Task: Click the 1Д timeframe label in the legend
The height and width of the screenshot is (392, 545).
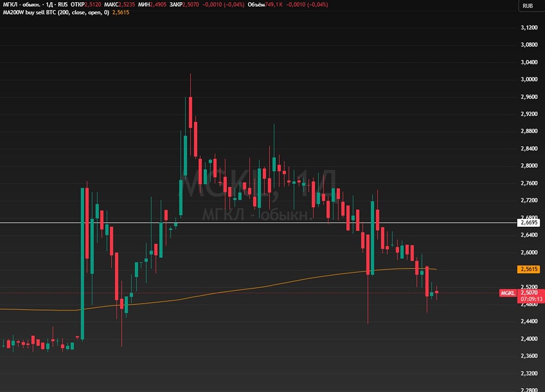Action: (49, 4)
